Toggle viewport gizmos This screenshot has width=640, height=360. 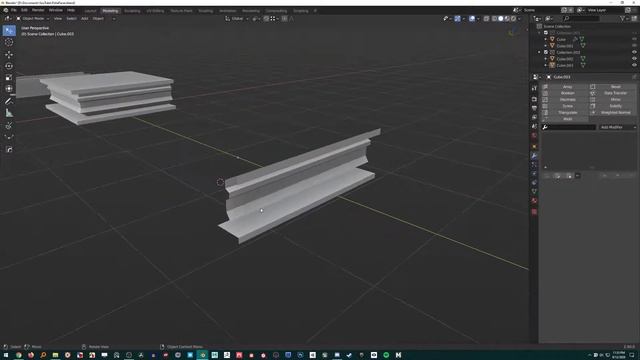pos(458,18)
